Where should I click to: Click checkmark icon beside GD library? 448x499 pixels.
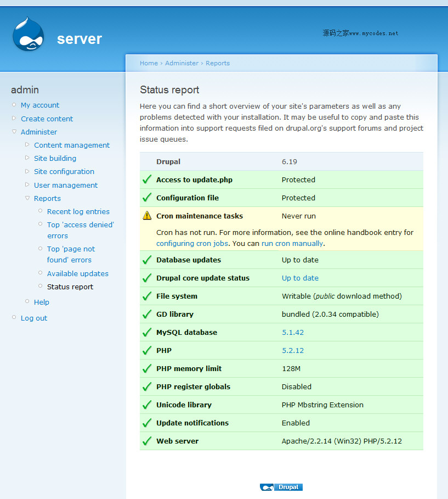click(147, 314)
